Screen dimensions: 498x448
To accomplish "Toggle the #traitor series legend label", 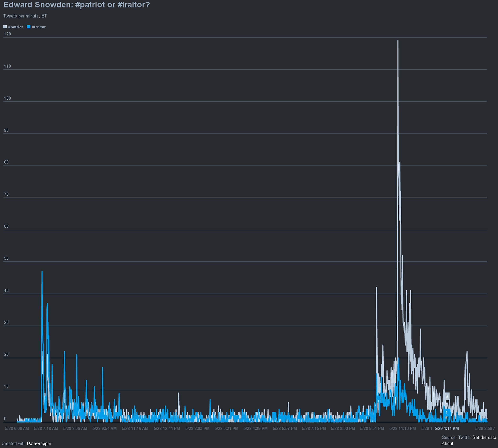I will (x=39, y=27).
